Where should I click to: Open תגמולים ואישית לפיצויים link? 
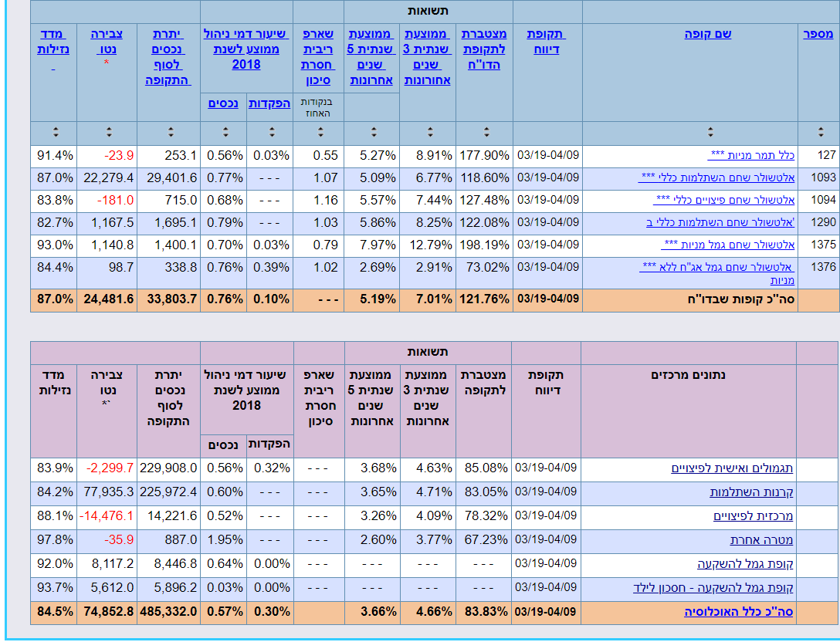tap(732, 468)
